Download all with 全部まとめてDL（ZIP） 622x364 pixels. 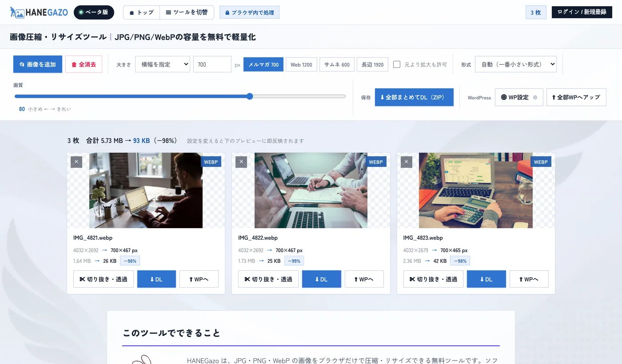click(414, 97)
